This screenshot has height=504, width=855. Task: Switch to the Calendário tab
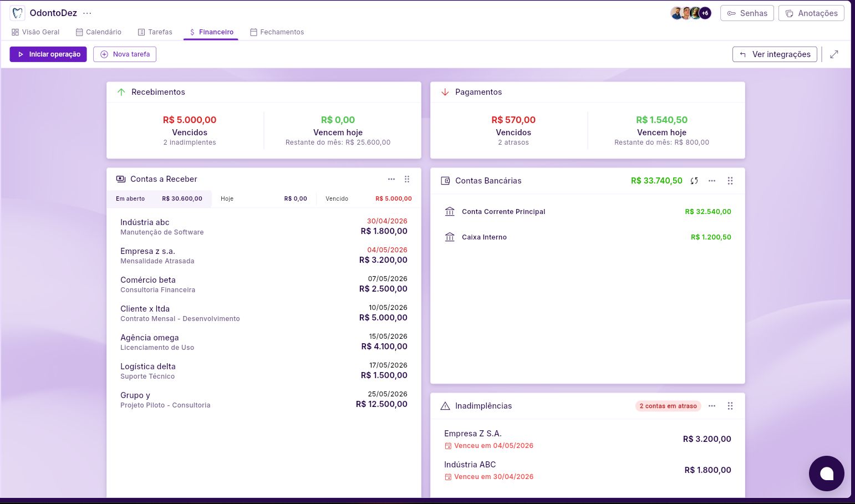(99, 32)
